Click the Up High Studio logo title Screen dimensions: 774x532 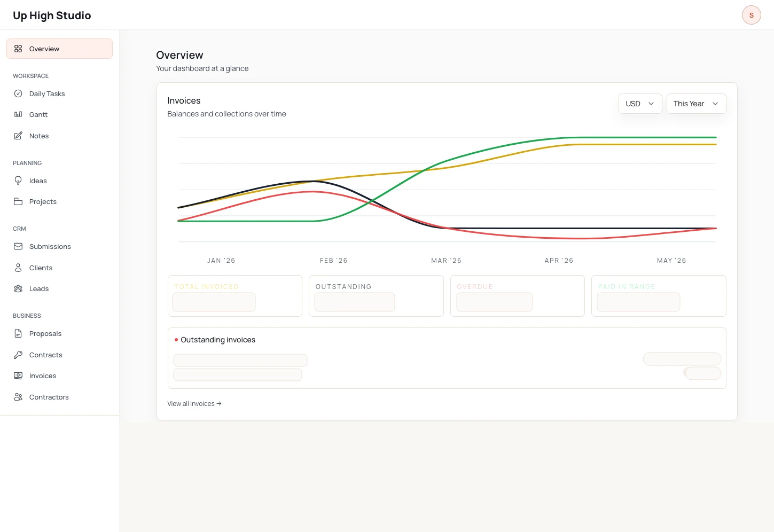(x=52, y=15)
